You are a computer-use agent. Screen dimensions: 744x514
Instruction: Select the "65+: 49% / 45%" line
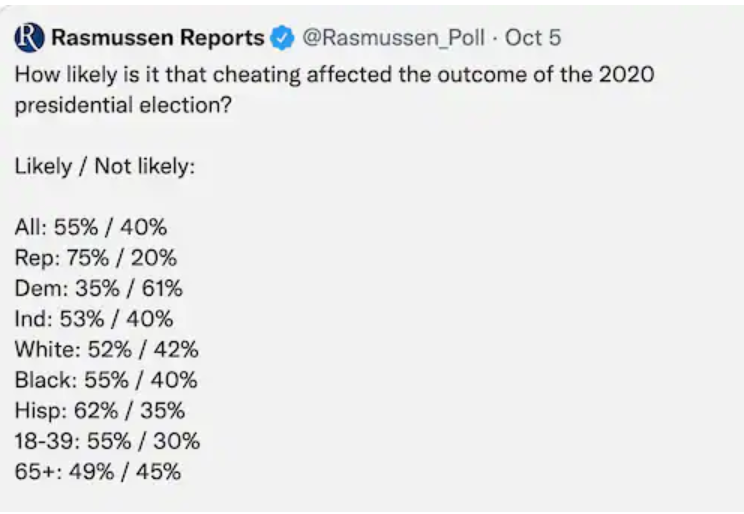tap(97, 471)
